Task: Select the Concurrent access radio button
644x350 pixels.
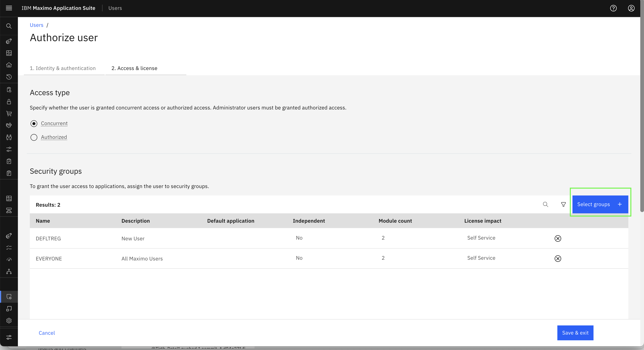Action: click(34, 123)
